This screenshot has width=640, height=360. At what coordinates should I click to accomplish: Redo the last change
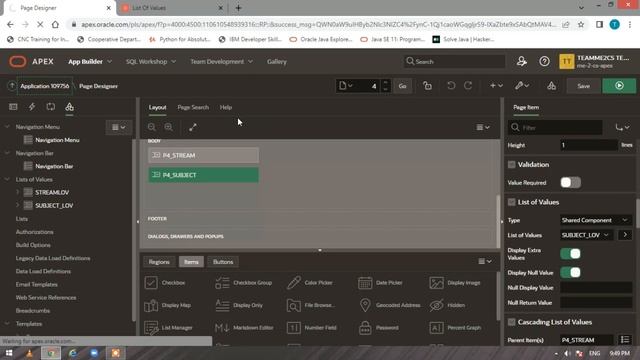pyautogui.click(x=468, y=86)
